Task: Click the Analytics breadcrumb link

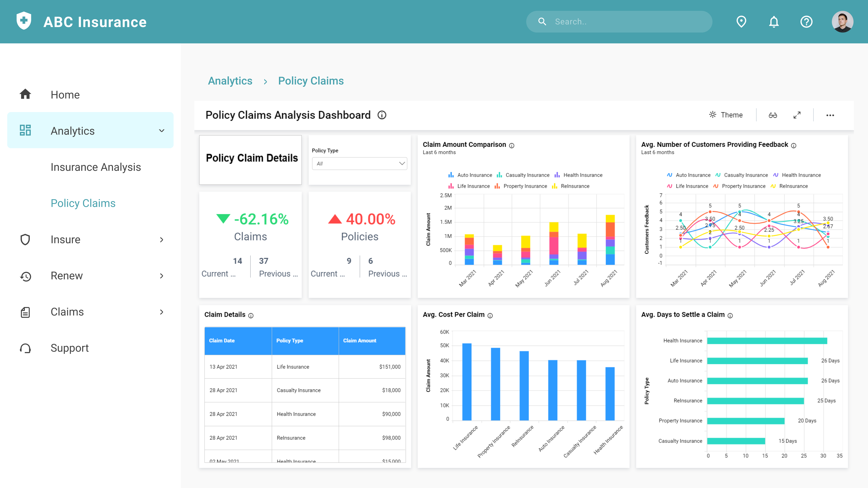Action: point(230,81)
